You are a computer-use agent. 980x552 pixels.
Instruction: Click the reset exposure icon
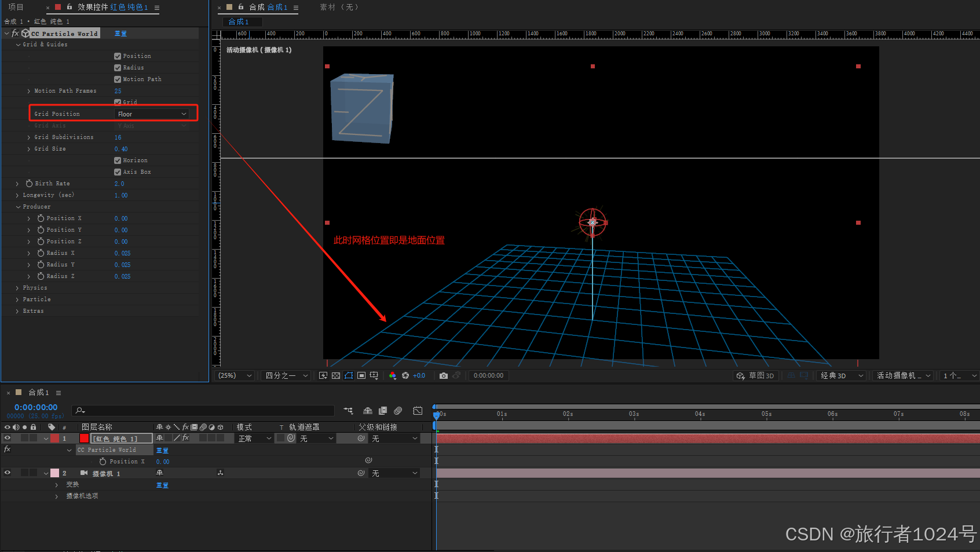tap(405, 376)
